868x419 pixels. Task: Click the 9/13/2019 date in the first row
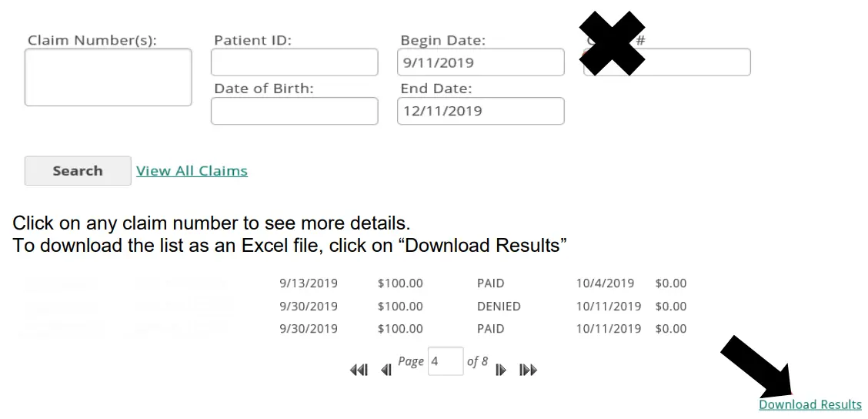308,283
